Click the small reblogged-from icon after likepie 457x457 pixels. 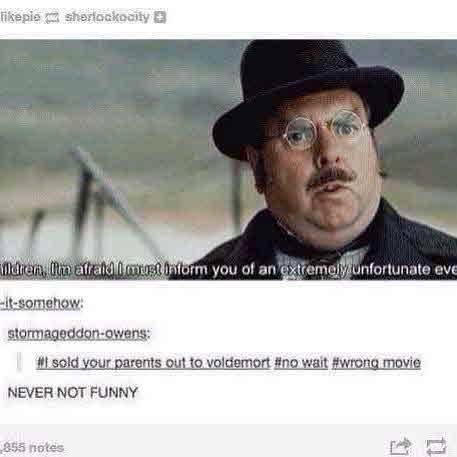tap(52, 18)
